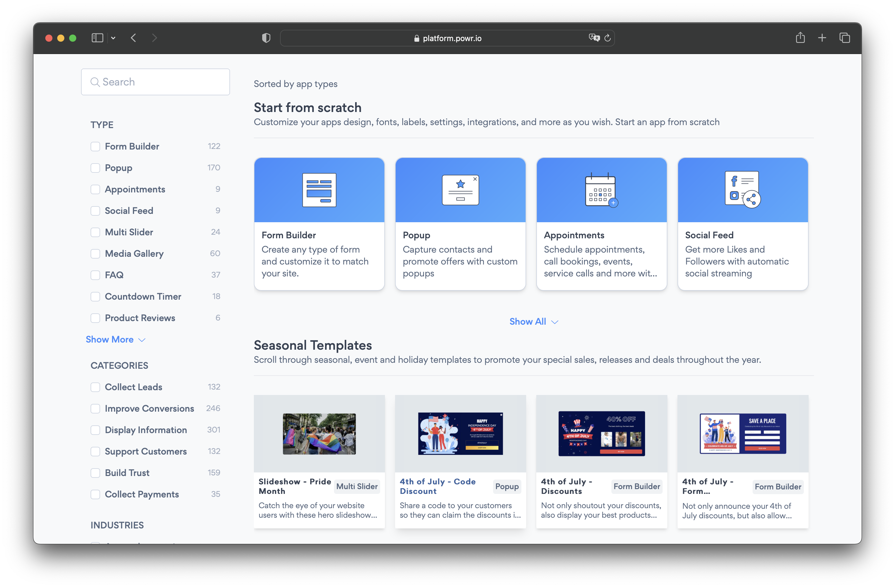Click the Search input field

point(156,81)
